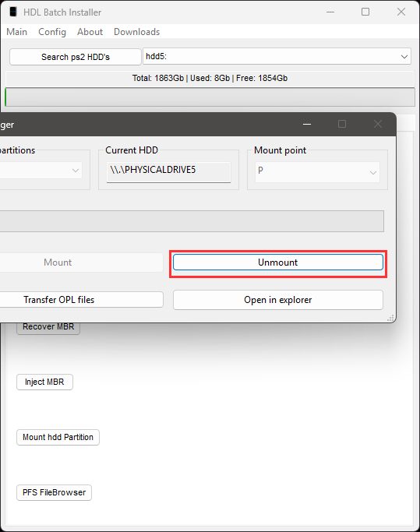This screenshot has width=420, height=532.
Task: Click the Current HDD PHYSICALDRIVE5 field
Action: point(168,171)
